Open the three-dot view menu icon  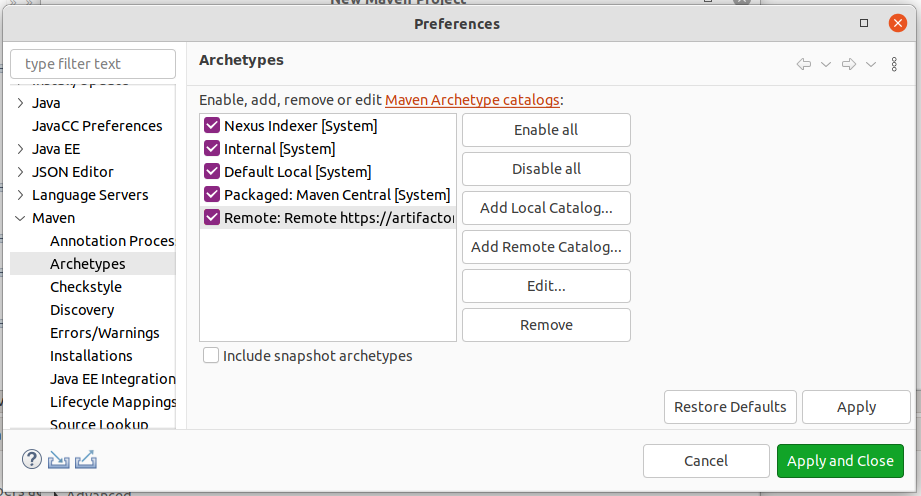(x=894, y=64)
